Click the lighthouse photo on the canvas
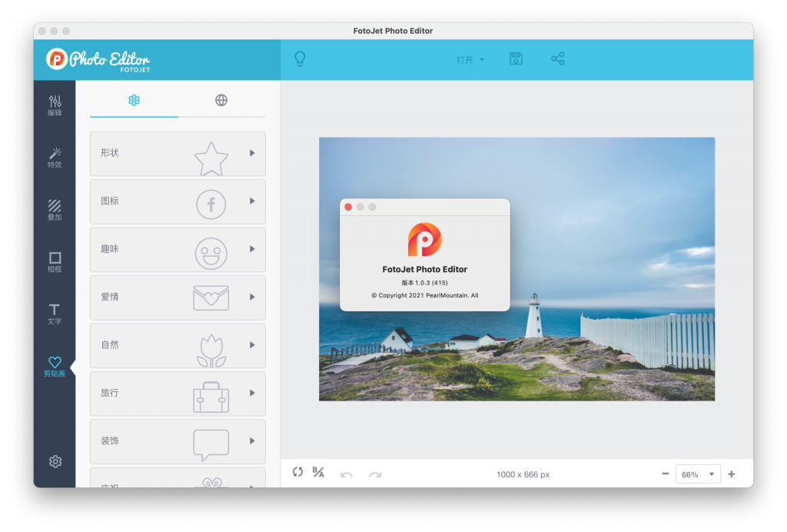The image size is (787, 532). [516, 269]
